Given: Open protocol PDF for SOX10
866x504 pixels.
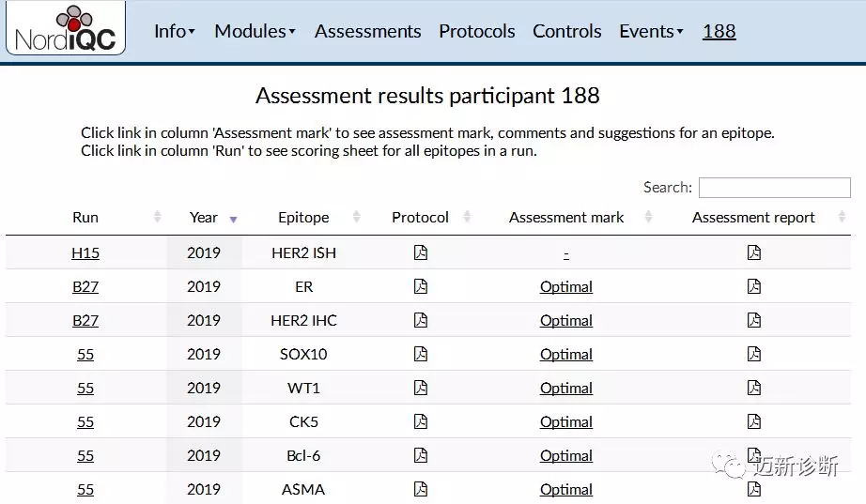Looking at the screenshot, I should (420, 354).
